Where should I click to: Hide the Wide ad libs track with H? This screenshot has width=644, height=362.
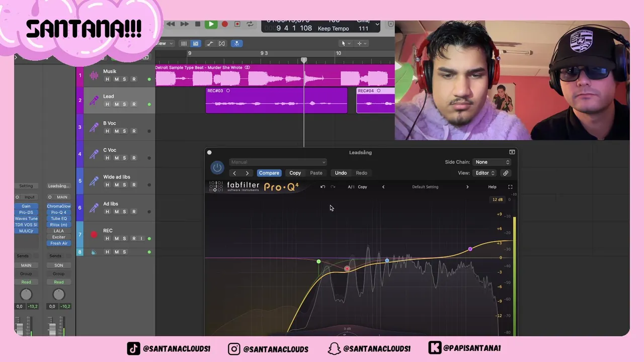[x=107, y=185]
